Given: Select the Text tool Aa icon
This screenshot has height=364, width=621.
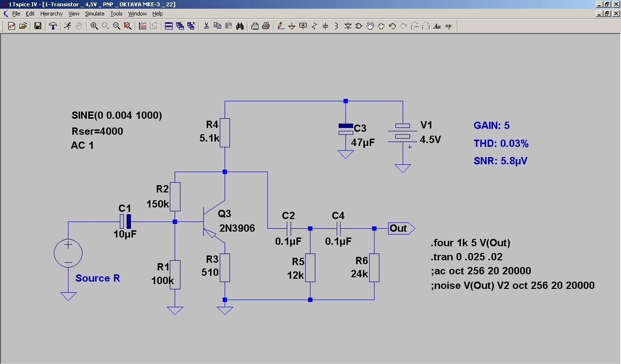Looking at the screenshot, I should 437,26.
